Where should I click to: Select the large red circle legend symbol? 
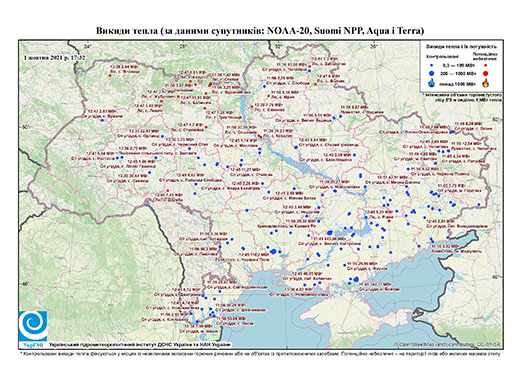click(486, 73)
